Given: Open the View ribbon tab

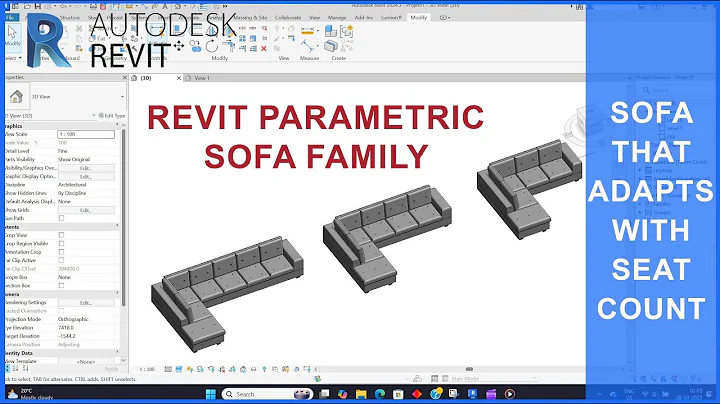Looking at the screenshot, I should tap(315, 17).
